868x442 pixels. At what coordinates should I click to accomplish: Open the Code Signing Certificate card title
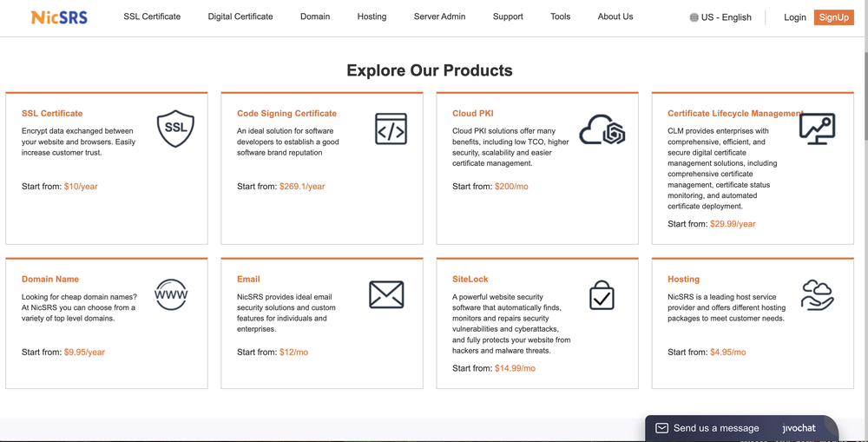coord(286,114)
